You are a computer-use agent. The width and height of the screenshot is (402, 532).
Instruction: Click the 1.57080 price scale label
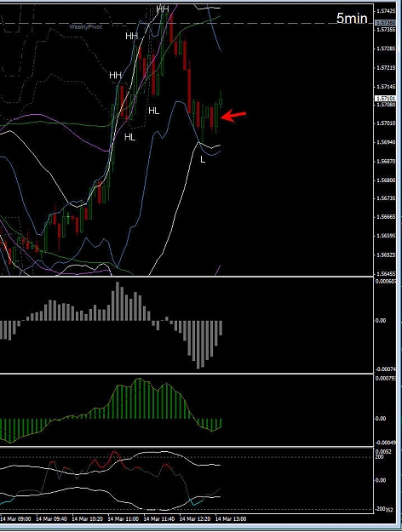386,105
